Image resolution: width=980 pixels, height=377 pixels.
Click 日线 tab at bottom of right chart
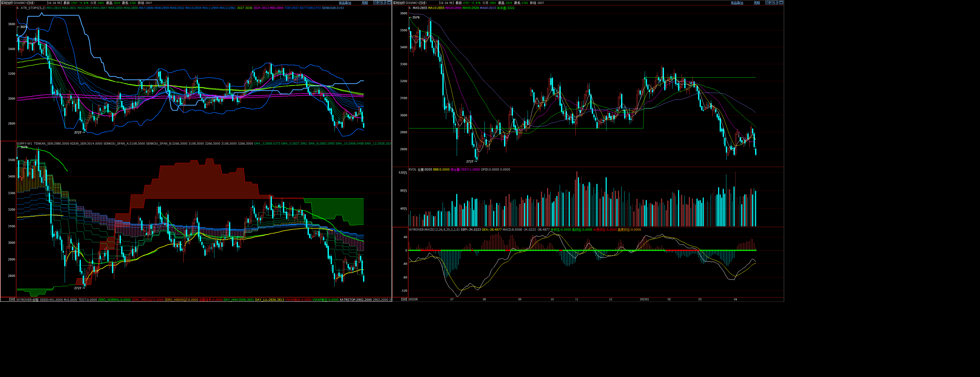coord(404,299)
